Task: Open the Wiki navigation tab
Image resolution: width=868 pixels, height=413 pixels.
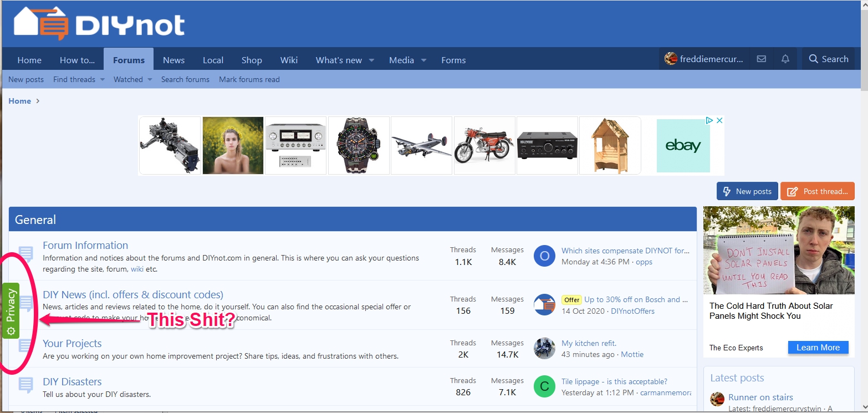Action: tap(289, 60)
